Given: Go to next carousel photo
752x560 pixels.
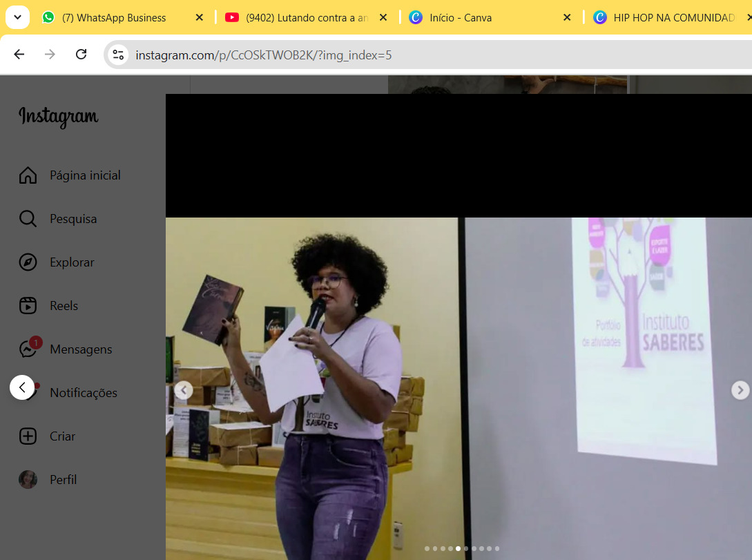Looking at the screenshot, I should pyautogui.click(x=740, y=390).
